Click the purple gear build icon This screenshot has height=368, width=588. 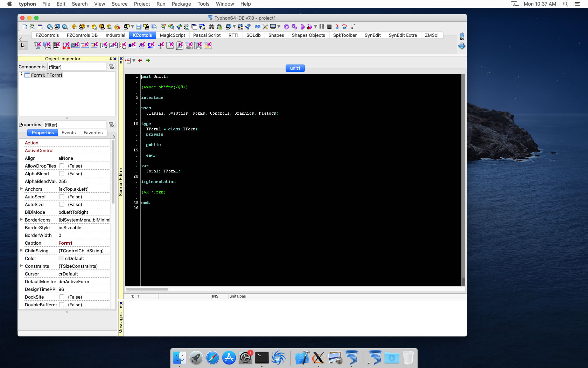pyautogui.click(x=286, y=27)
